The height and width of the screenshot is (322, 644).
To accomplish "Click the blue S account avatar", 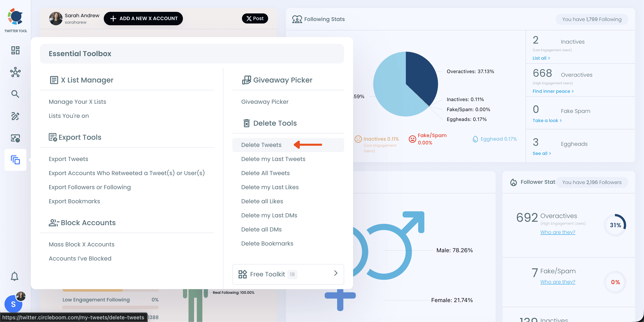I will click(13, 304).
